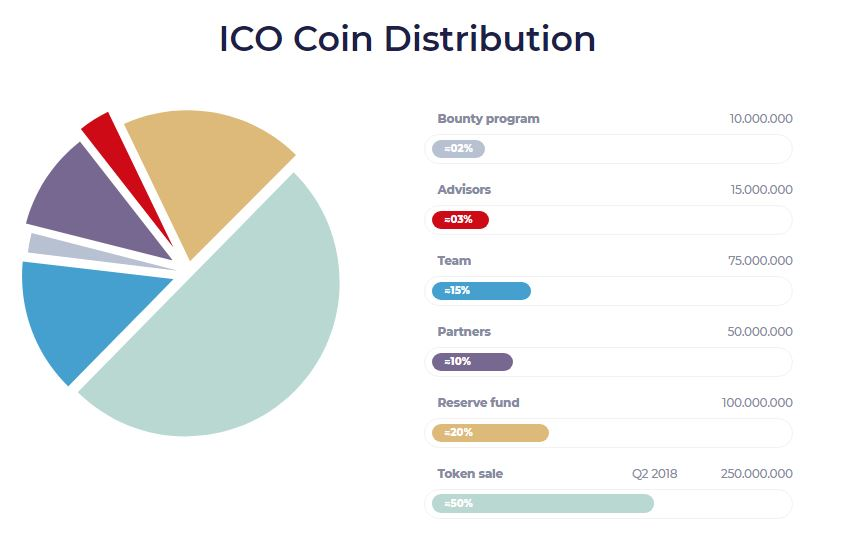
Task: Click the Team label
Action: click(x=454, y=261)
